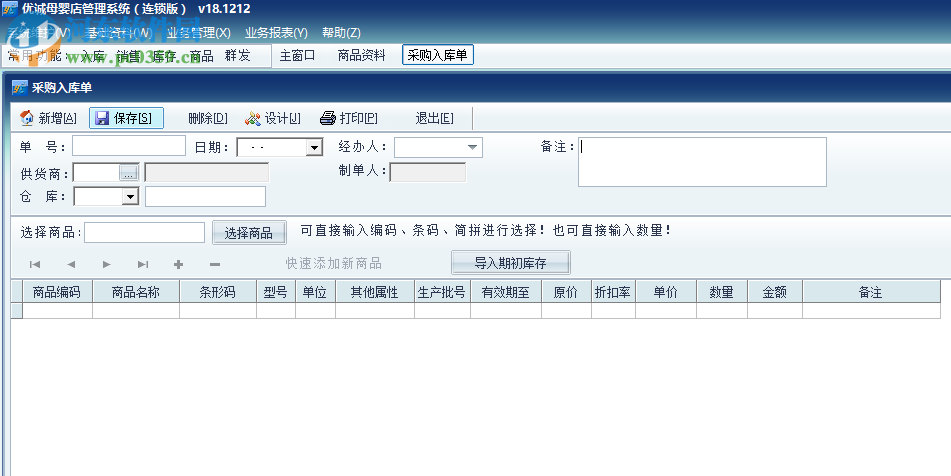Click 导入期初库存 button
Image resolution: width=951 pixels, height=476 pixels.
pos(511,263)
